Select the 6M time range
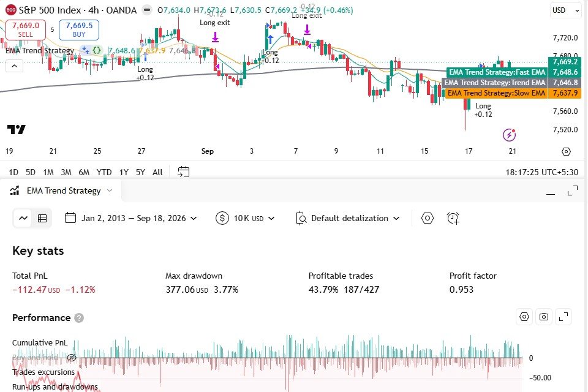Screen dimensions: 588x392 pos(84,172)
